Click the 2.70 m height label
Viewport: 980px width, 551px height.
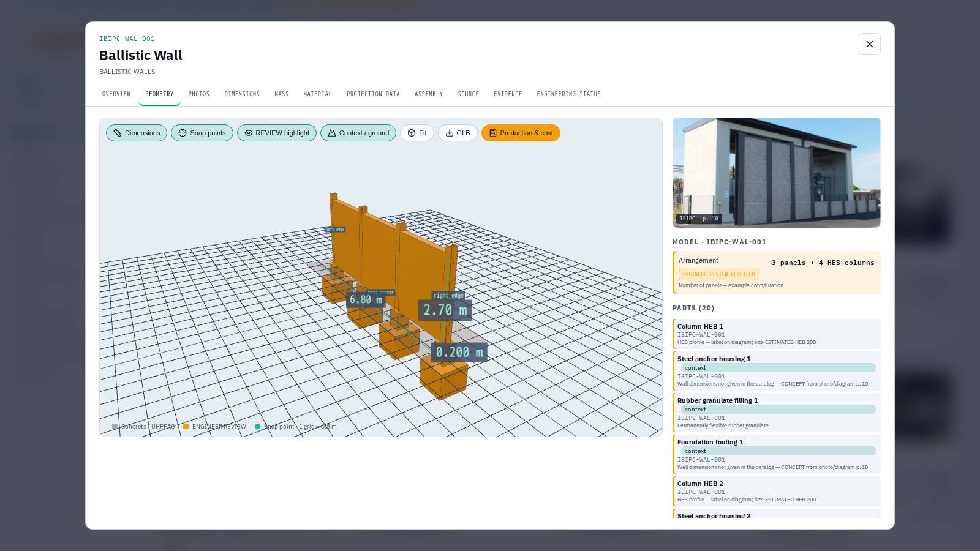[x=445, y=310]
